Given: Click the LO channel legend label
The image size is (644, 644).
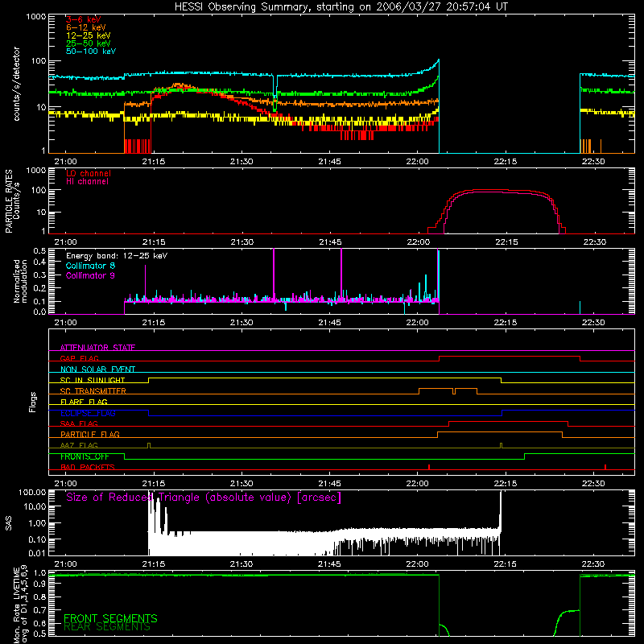Looking at the screenshot, I should (x=89, y=173).
